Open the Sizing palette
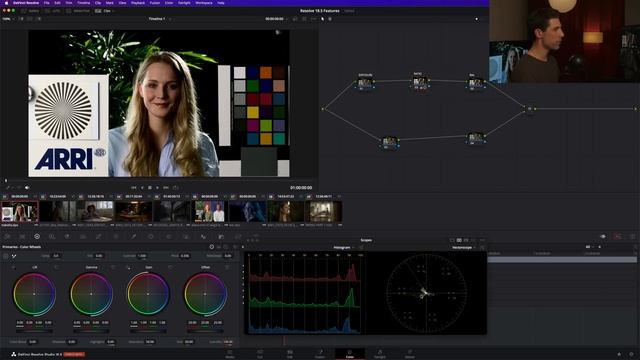Image resolution: width=640 pixels, height=360 pixels. pyautogui.click(x=238, y=236)
